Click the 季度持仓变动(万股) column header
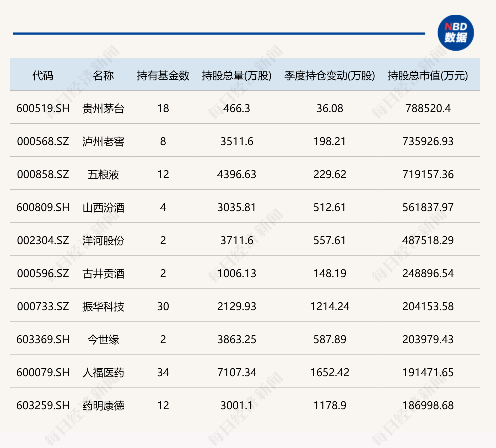This screenshot has width=496, height=448. [330, 75]
